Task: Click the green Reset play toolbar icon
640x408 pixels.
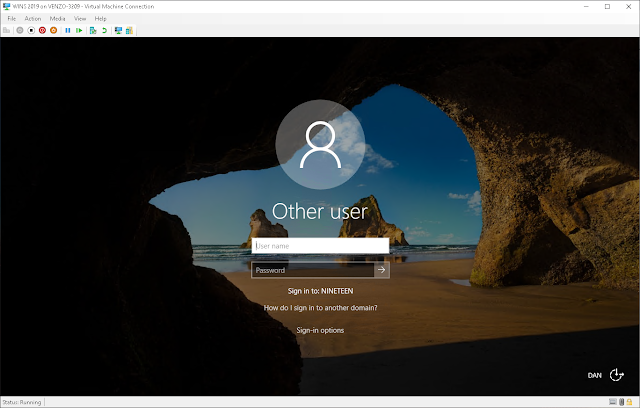Action: tap(79, 31)
